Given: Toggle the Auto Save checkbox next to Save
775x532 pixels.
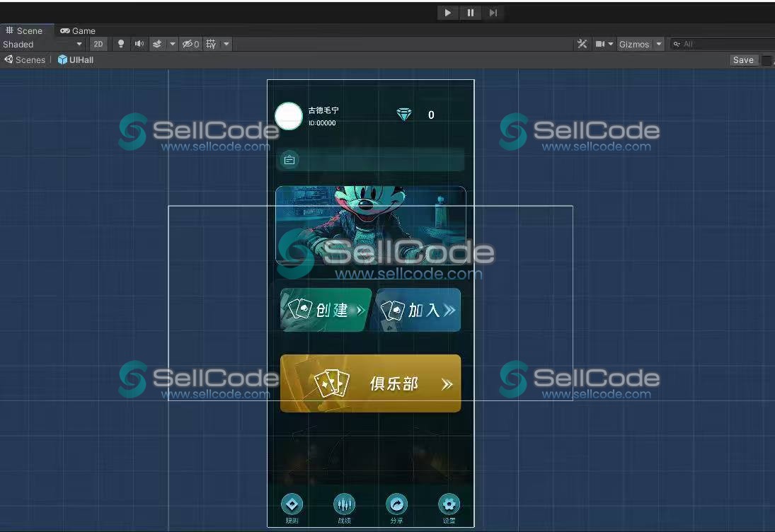Looking at the screenshot, I should [767, 60].
